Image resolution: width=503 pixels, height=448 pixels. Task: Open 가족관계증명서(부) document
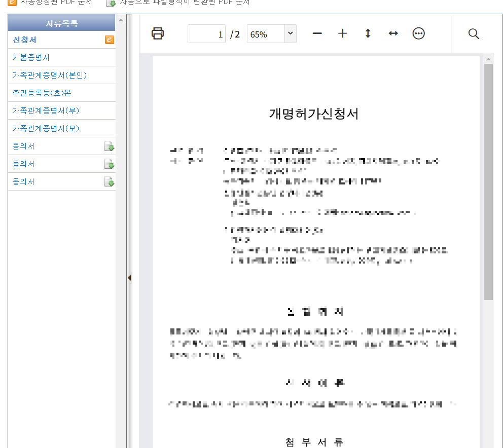tap(46, 110)
